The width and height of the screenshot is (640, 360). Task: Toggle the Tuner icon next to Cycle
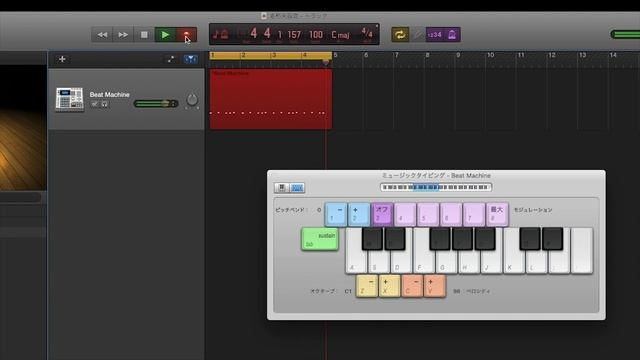click(418, 35)
